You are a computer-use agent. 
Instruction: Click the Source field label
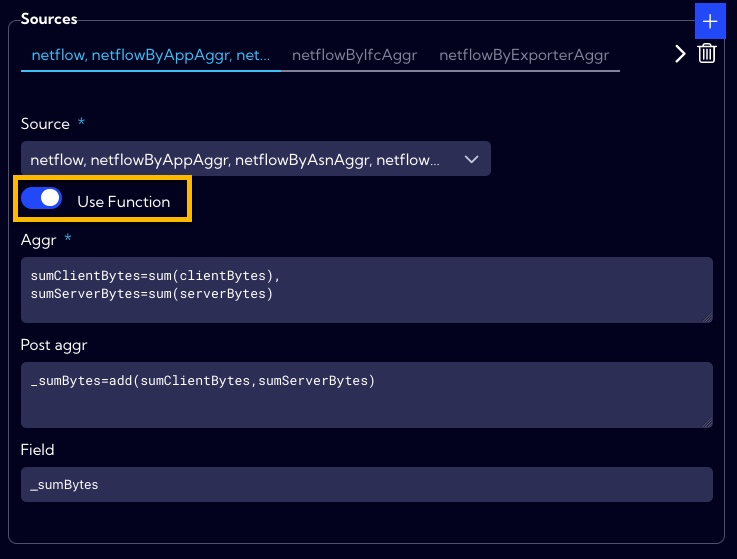coord(45,124)
